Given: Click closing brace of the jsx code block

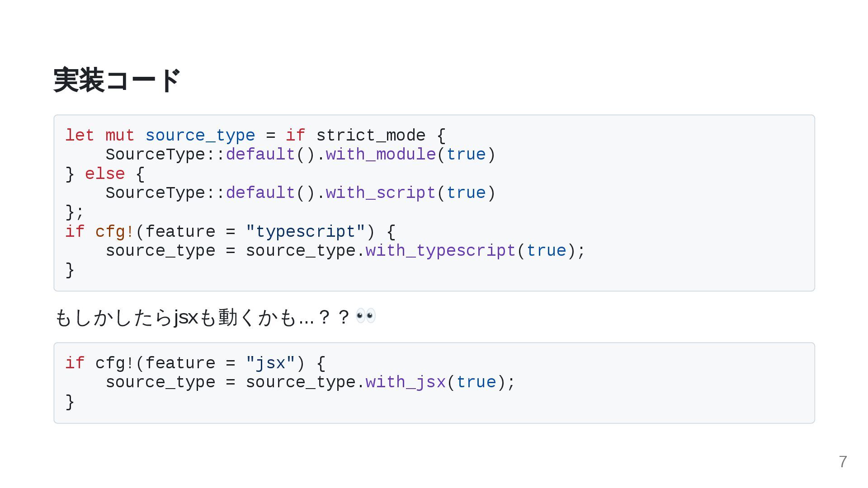Looking at the screenshot, I should click(70, 402).
